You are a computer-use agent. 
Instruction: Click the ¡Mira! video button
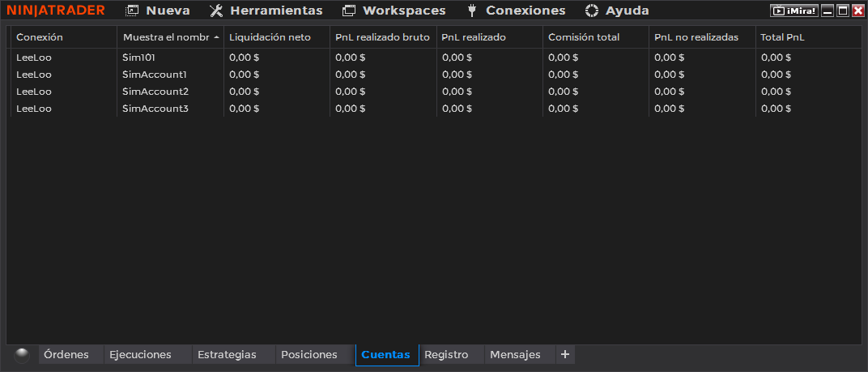pyautogui.click(x=794, y=11)
